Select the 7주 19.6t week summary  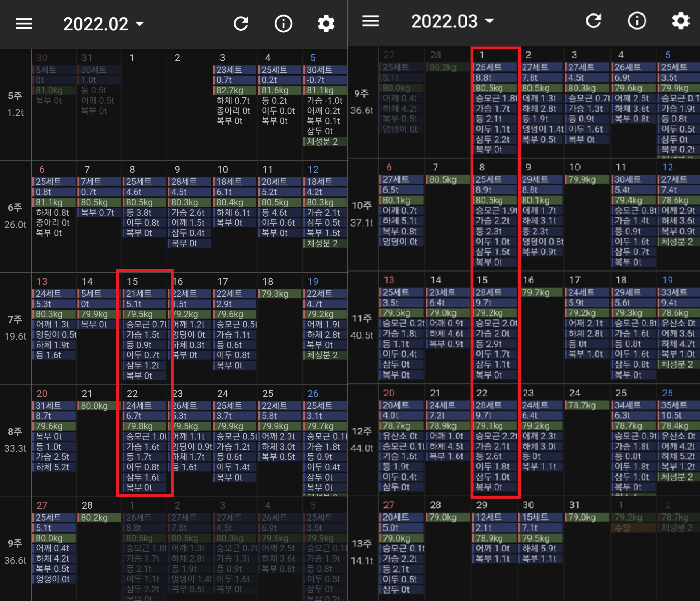(15, 327)
